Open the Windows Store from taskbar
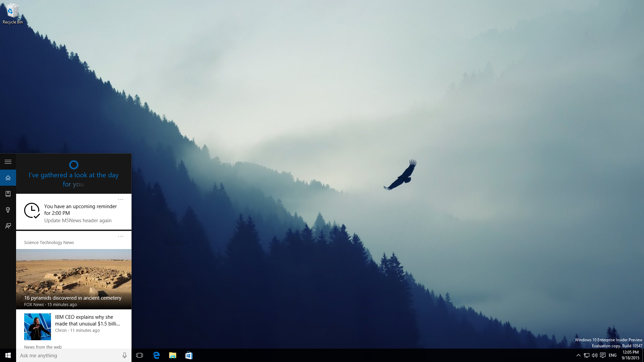The height and width of the screenshot is (362, 644). click(x=189, y=355)
